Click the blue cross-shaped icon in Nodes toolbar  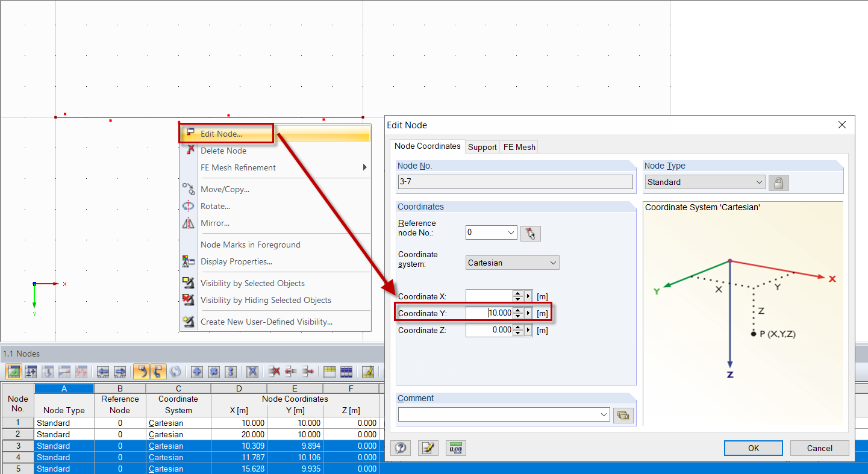pos(214,372)
